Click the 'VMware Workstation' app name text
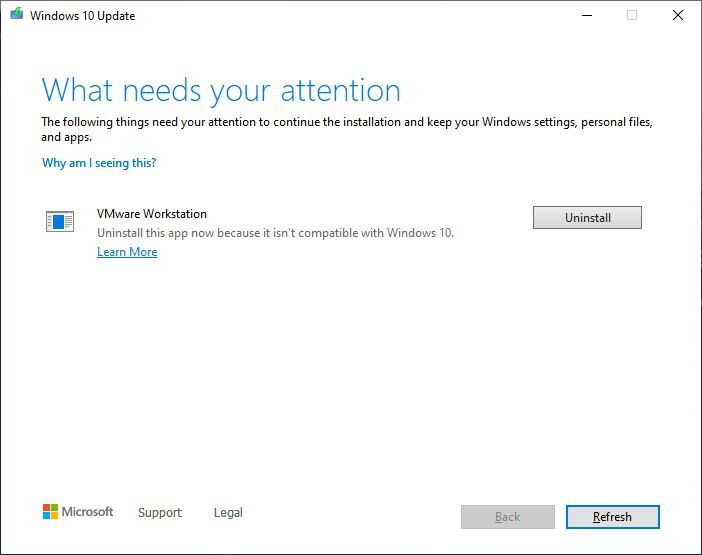The height and width of the screenshot is (555, 702). pos(152,214)
